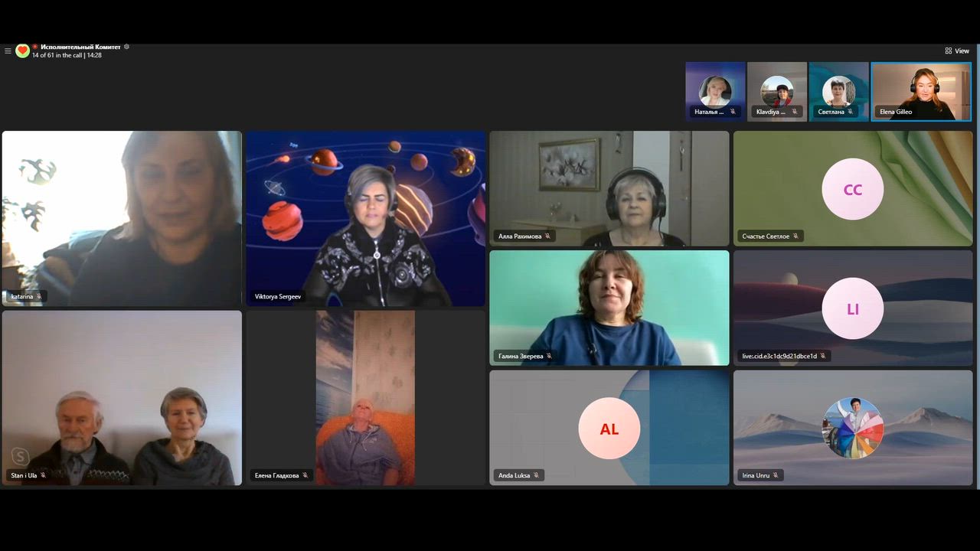This screenshot has width=980, height=551.
Task: Open the Исполнительный Комитет group title
Action: (x=80, y=47)
